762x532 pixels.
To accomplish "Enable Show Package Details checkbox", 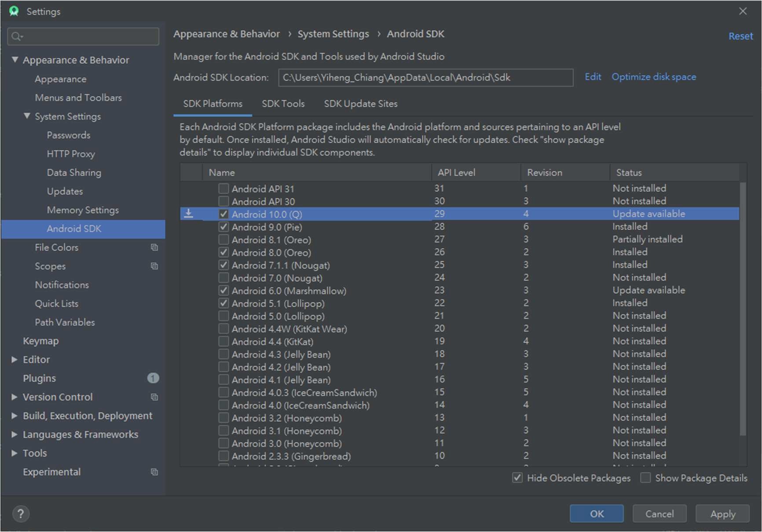I will (645, 478).
